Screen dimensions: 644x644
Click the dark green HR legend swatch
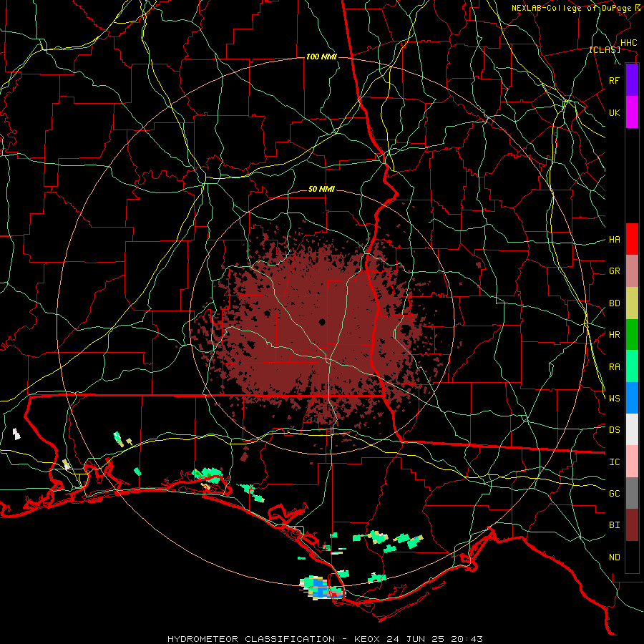(x=632, y=335)
